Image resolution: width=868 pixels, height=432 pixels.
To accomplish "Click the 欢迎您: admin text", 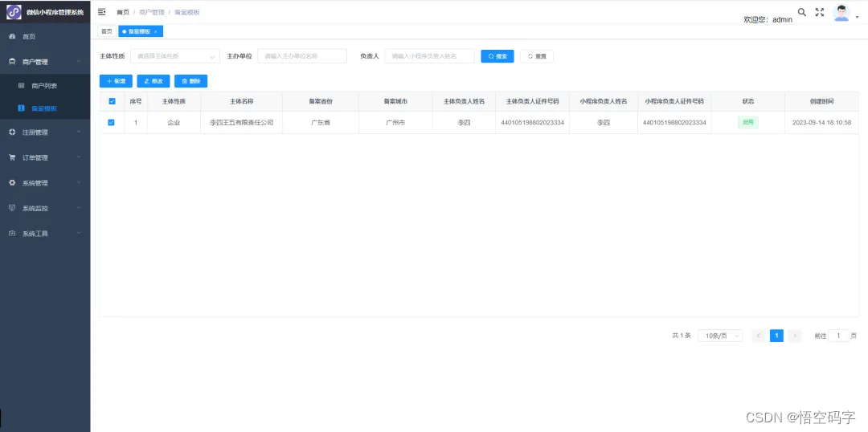I will [x=768, y=19].
